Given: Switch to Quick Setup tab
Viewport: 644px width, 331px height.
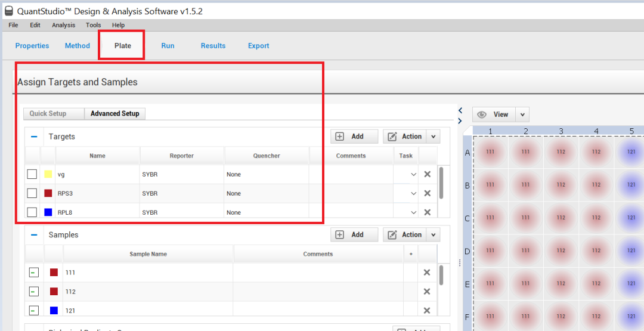Looking at the screenshot, I should click(x=54, y=114).
